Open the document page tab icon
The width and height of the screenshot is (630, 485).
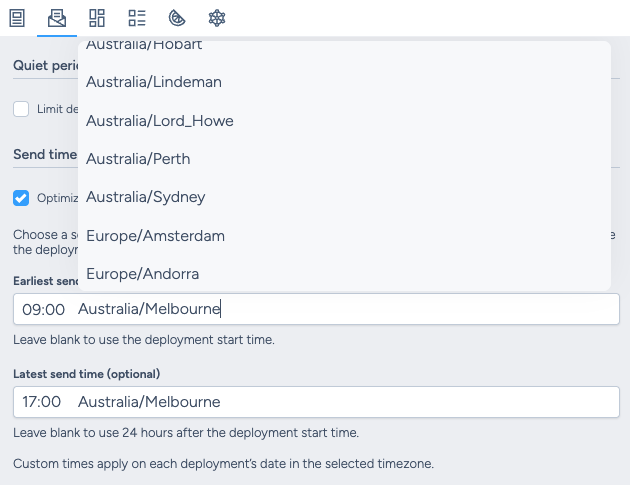[17, 18]
